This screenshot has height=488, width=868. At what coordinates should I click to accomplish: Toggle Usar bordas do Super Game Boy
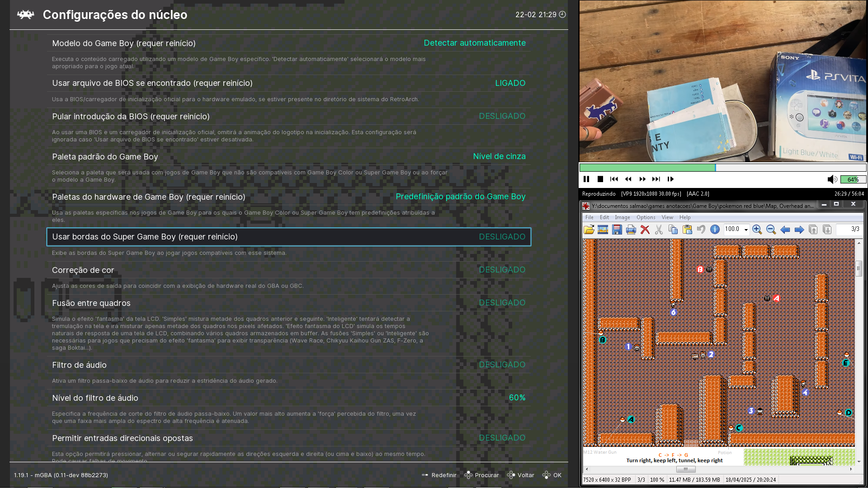click(288, 237)
